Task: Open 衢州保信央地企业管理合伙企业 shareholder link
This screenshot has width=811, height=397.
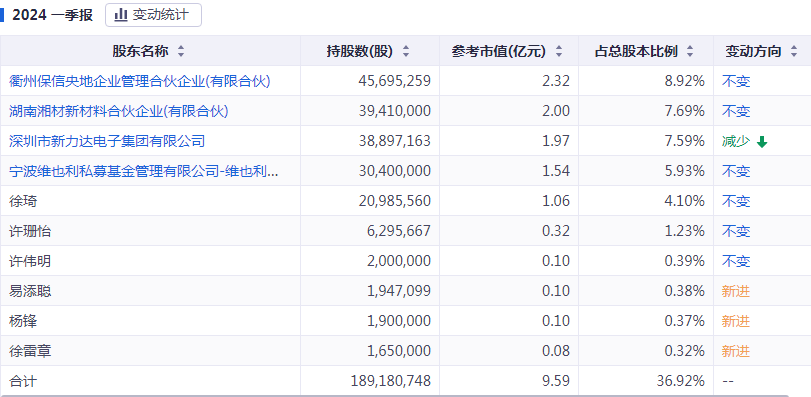Action: (140, 81)
